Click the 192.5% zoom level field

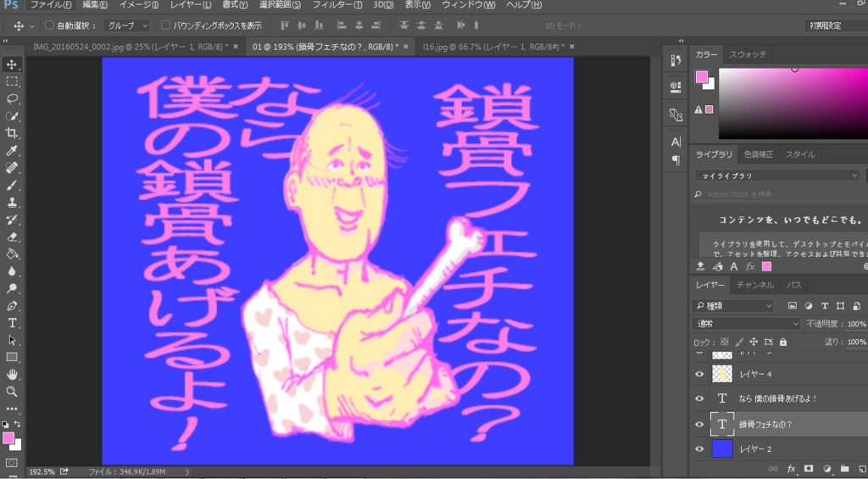(x=42, y=472)
